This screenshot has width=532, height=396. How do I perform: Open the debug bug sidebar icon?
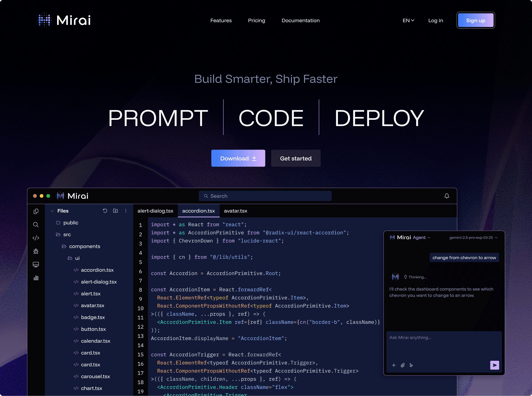point(36,251)
